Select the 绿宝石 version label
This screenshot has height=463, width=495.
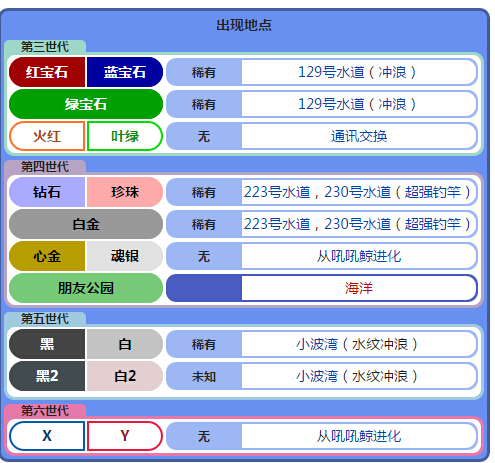[86, 104]
